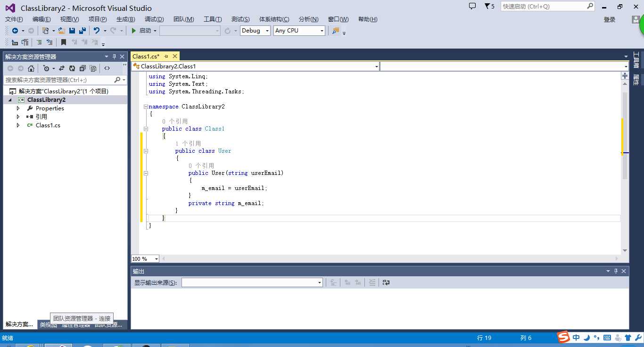Open the 帮助(H) menu
This screenshot has height=347, width=644.
pos(368,19)
